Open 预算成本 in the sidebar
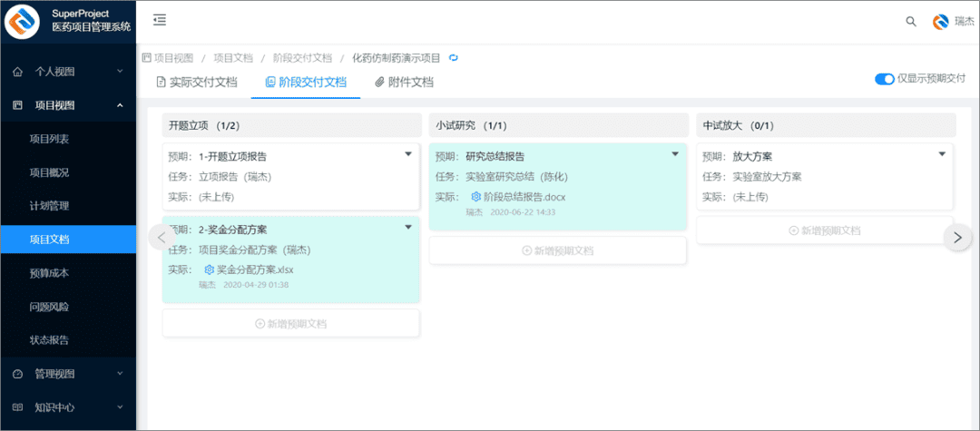980x431 pixels. [68, 273]
